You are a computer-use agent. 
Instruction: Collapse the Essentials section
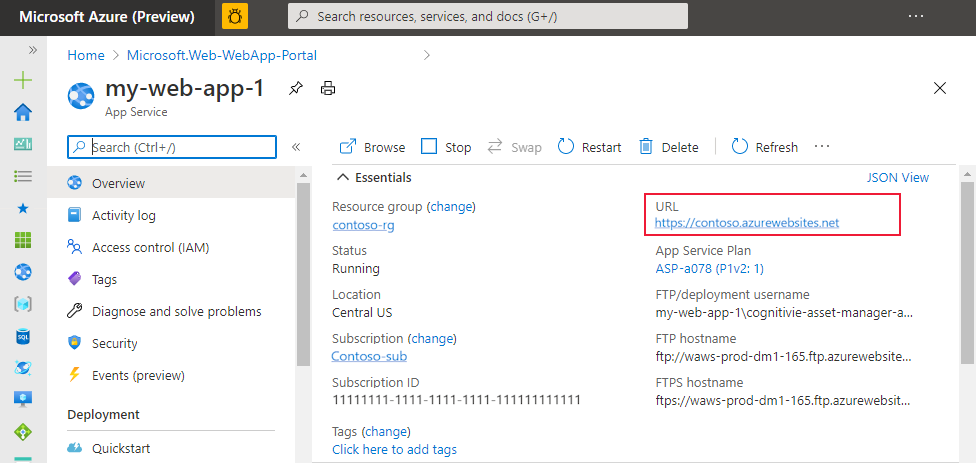[374, 177]
